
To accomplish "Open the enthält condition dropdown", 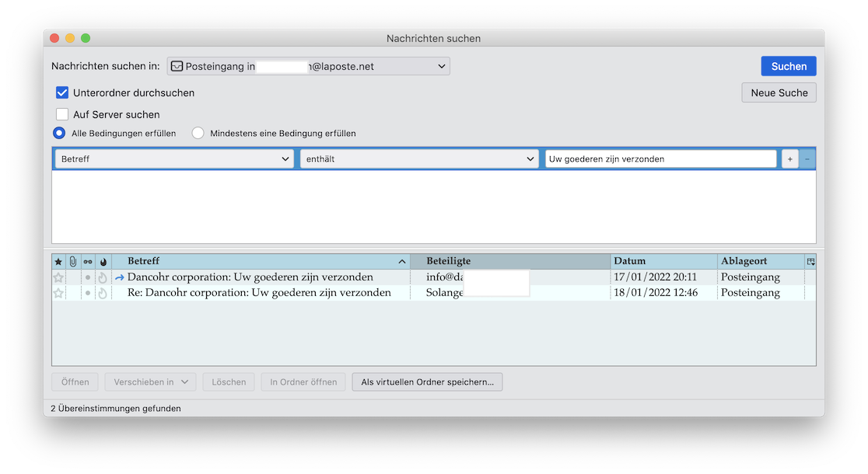I will tap(419, 159).
